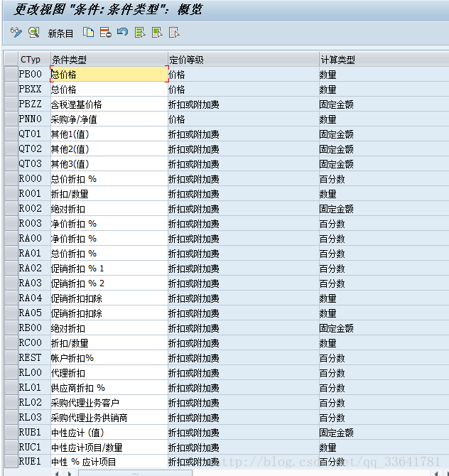Select the 供应商折扣 % cell
This screenshot has height=476, width=449.
(x=109, y=387)
